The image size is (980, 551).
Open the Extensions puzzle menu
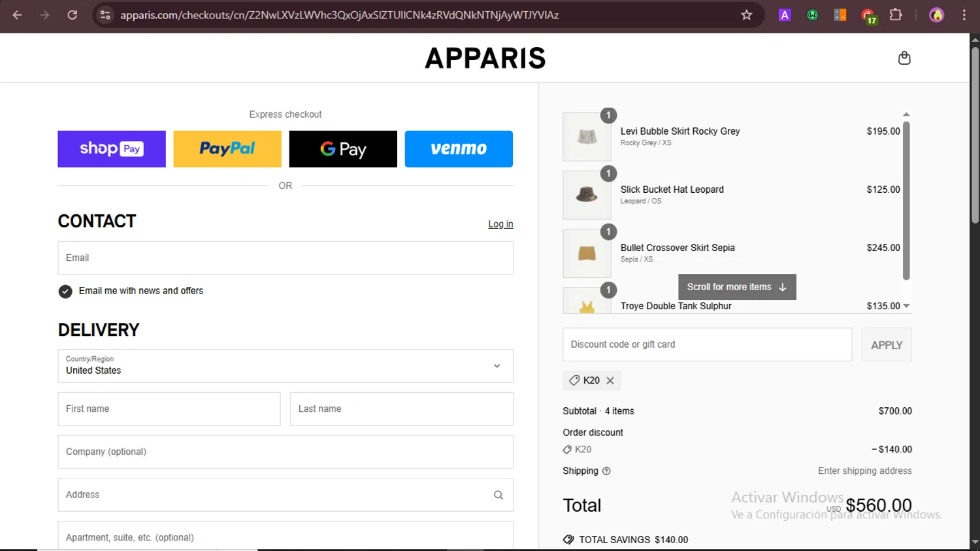click(x=896, y=14)
